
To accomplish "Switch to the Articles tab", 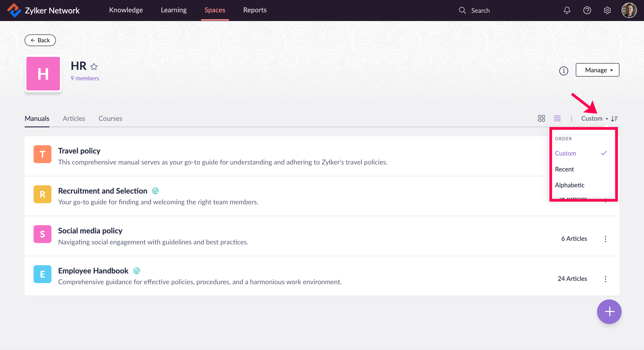I will 74,118.
